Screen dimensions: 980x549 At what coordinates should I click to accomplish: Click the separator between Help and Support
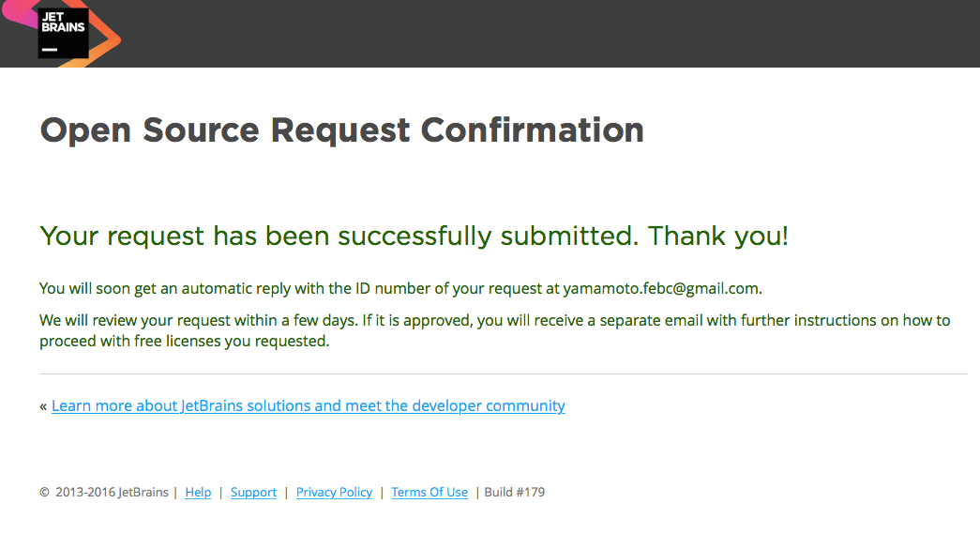220,492
